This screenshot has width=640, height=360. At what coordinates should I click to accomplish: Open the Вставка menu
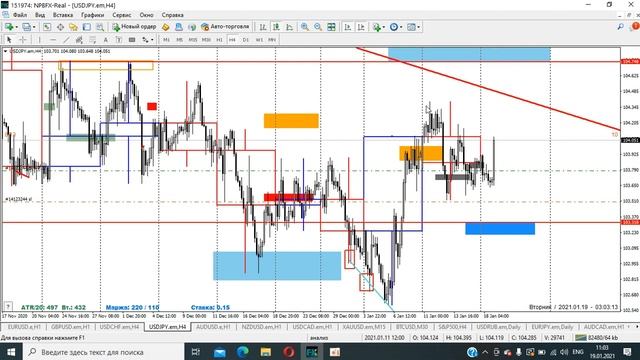coord(63,15)
